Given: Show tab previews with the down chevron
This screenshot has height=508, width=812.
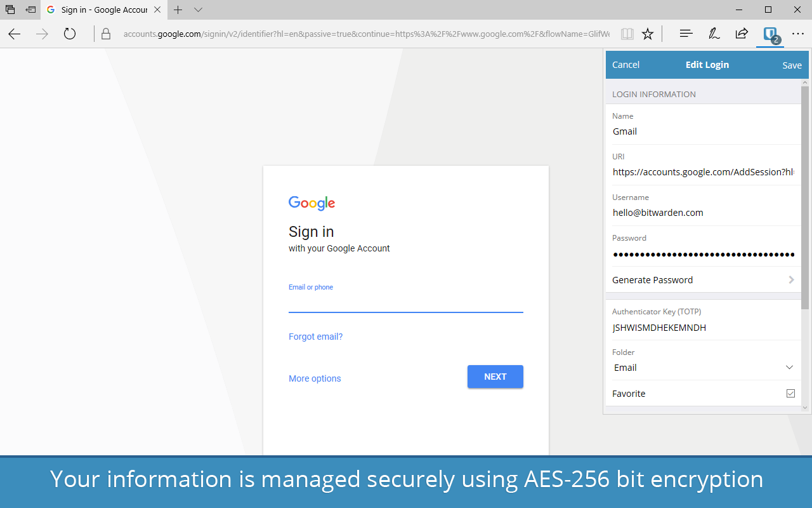Looking at the screenshot, I should (198, 10).
